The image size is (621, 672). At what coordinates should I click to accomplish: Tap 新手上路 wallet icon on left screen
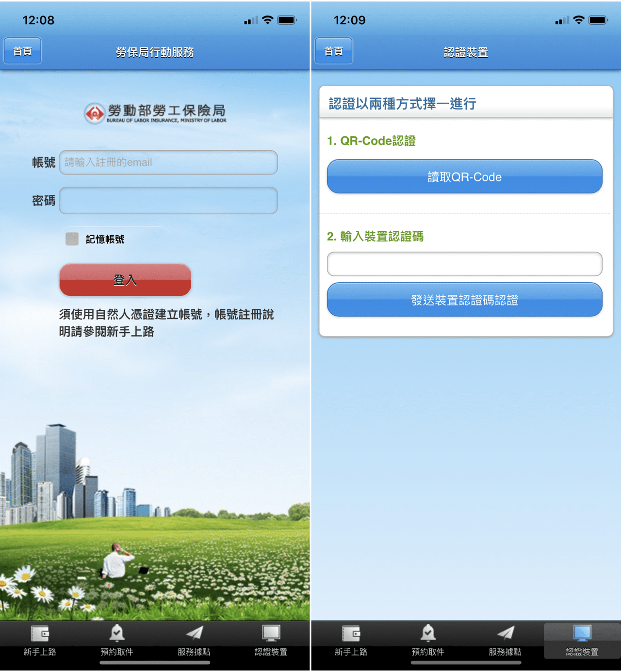40,633
